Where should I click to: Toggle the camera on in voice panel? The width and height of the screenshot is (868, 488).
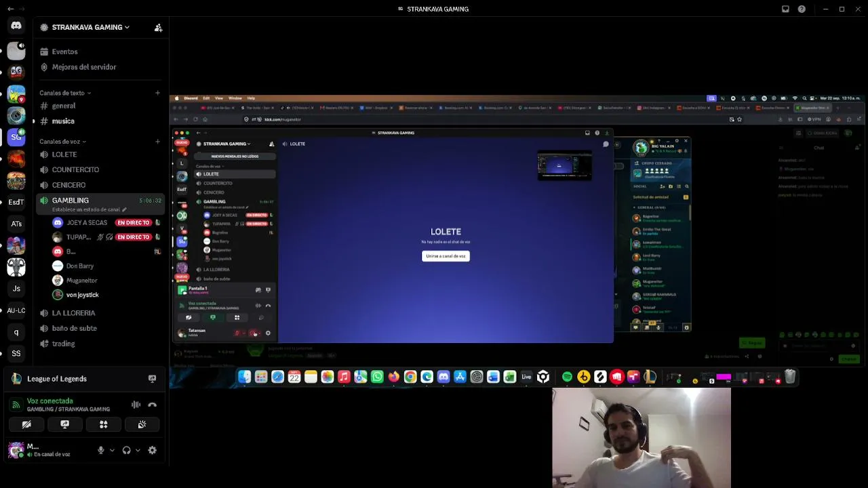click(26, 424)
